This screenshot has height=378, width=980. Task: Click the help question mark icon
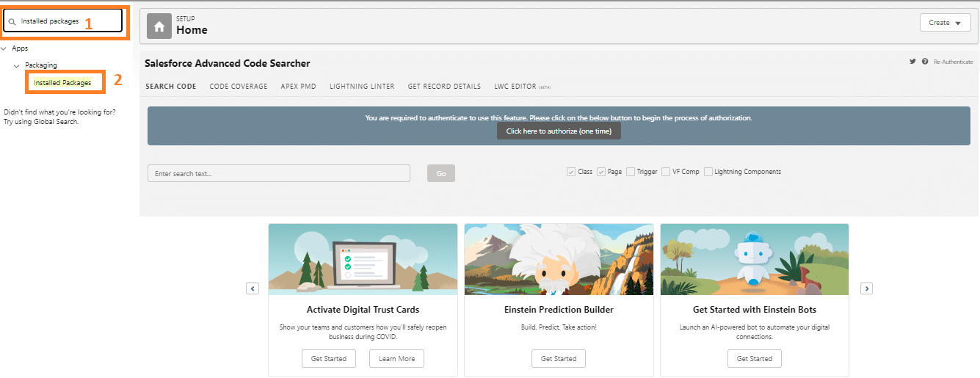click(x=925, y=62)
